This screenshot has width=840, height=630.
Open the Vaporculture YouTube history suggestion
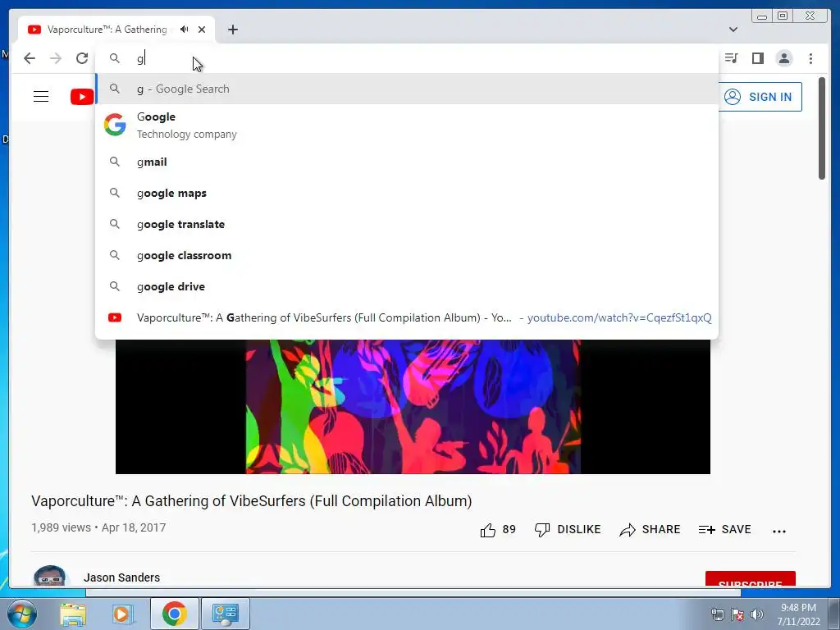407,317
